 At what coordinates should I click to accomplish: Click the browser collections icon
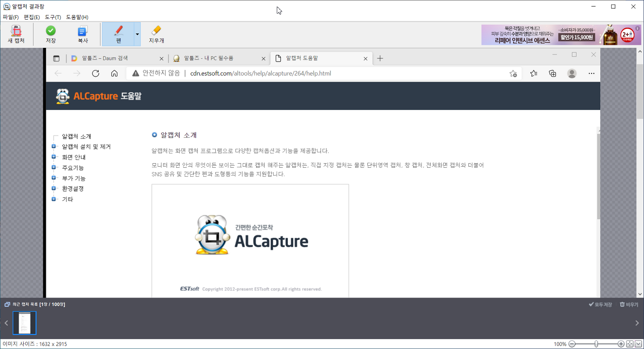(552, 74)
